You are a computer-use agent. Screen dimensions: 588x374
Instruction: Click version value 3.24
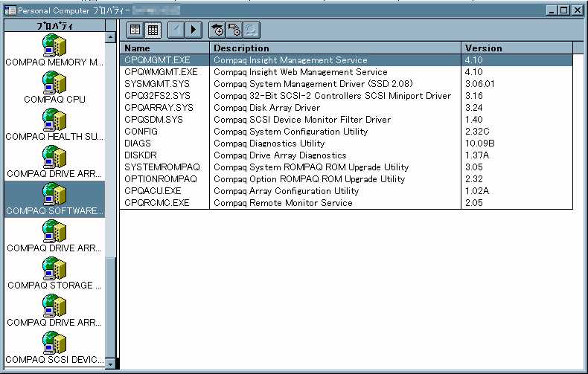click(473, 108)
